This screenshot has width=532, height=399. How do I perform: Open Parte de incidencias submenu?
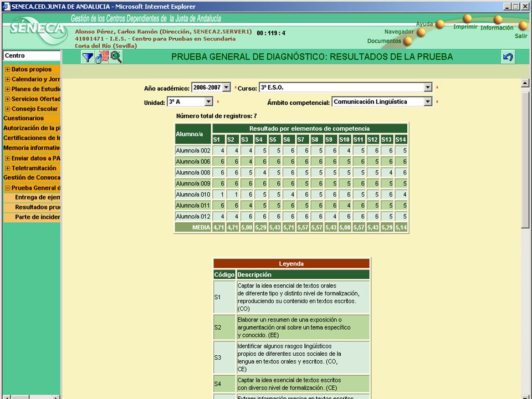[37, 217]
